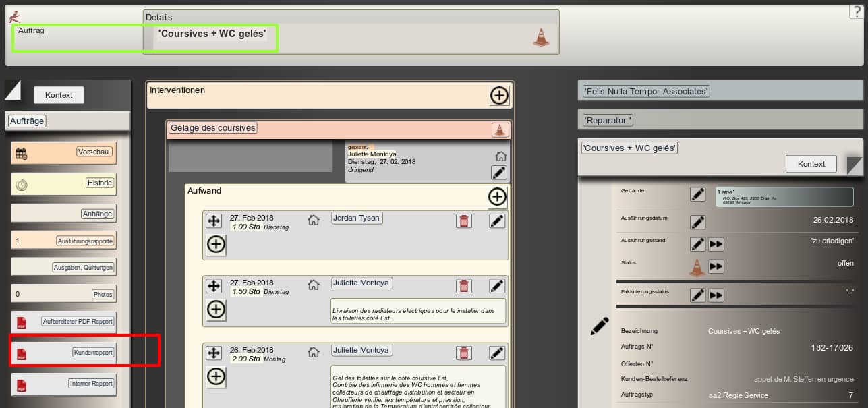868x408 pixels.
Task: Edit Jordan Tyson's 1.00 Std entry
Action: pos(497,221)
